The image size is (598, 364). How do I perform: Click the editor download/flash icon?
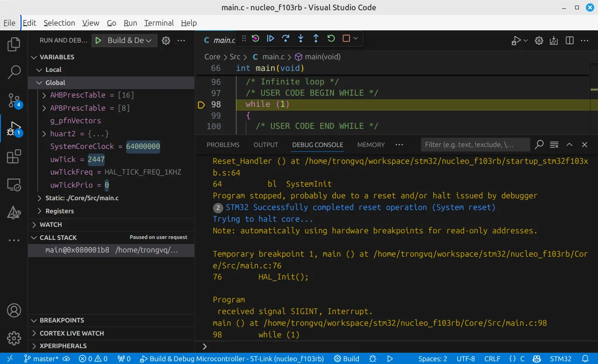click(x=554, y=41)
